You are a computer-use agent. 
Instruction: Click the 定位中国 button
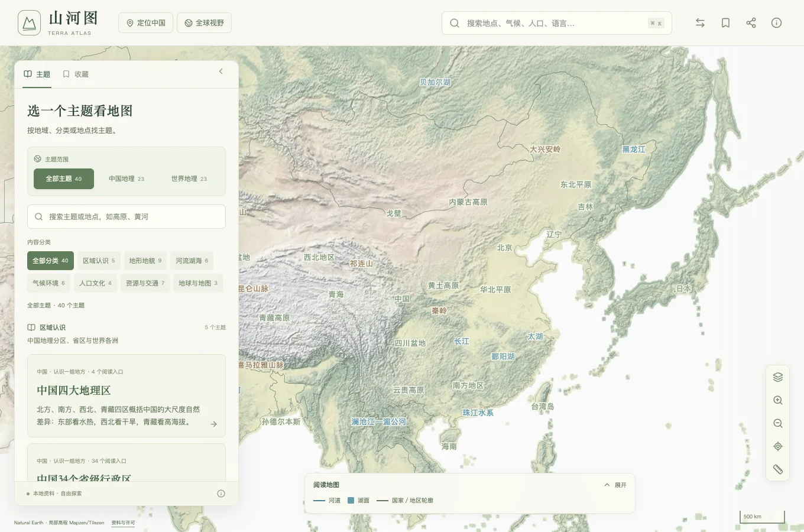(146, 23)
